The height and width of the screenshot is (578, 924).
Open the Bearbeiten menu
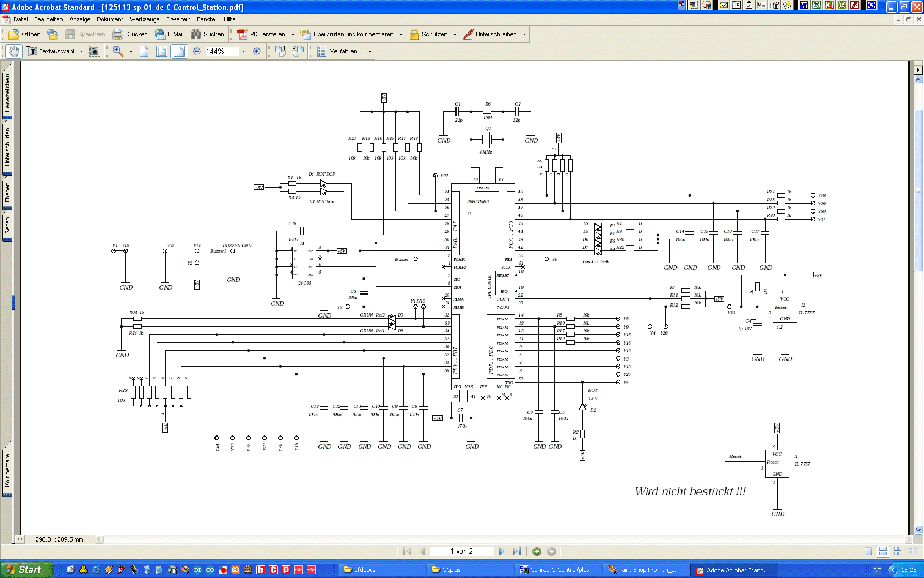click(x=48, y=19)
